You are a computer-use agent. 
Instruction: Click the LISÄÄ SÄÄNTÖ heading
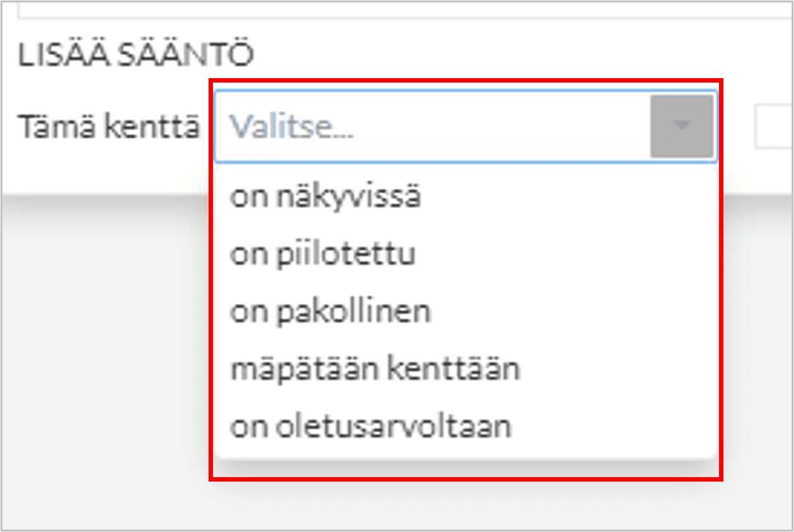(135, 55)
